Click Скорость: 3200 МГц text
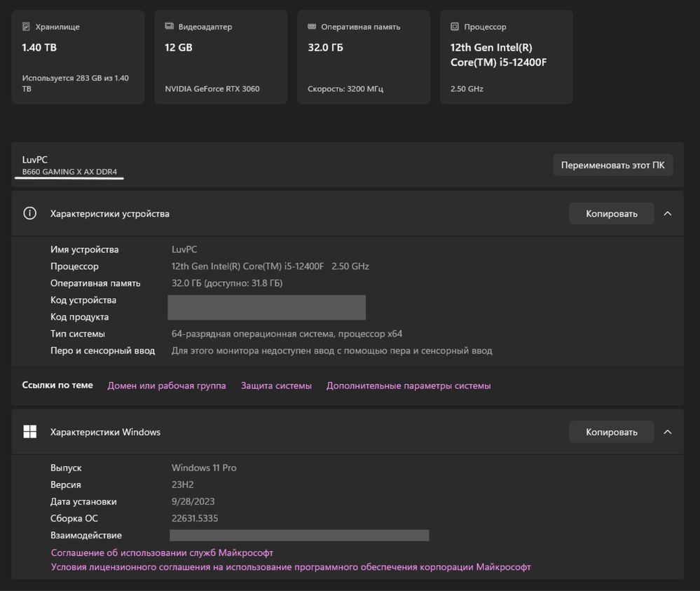The height and width of the screenshot is (591, 700). tap(345, 89)
